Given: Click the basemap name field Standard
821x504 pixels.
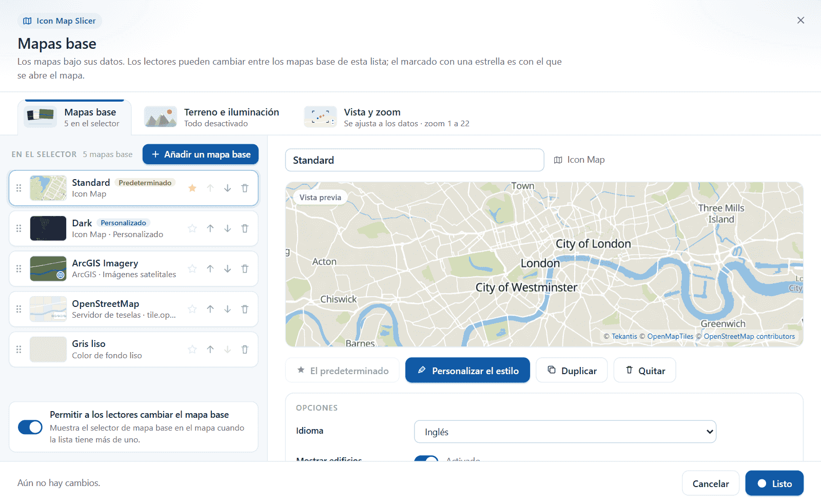Looking at the screenshot, I should pos(415,160).
